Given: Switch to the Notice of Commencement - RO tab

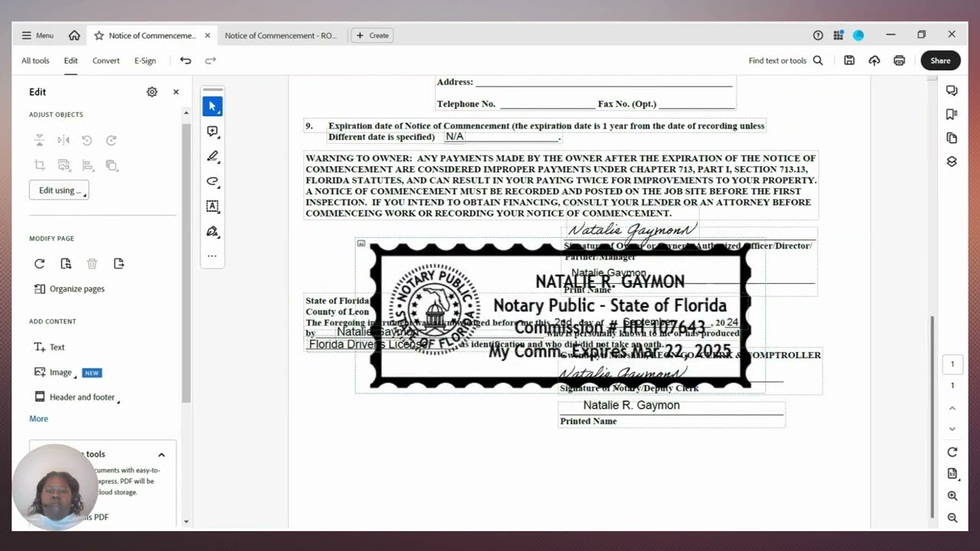Looking at the screenshot, I should point(280,35).
